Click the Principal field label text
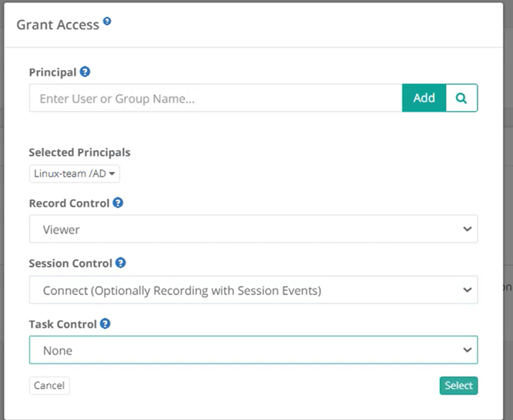The image size is (513, 420). coord(52,72)
